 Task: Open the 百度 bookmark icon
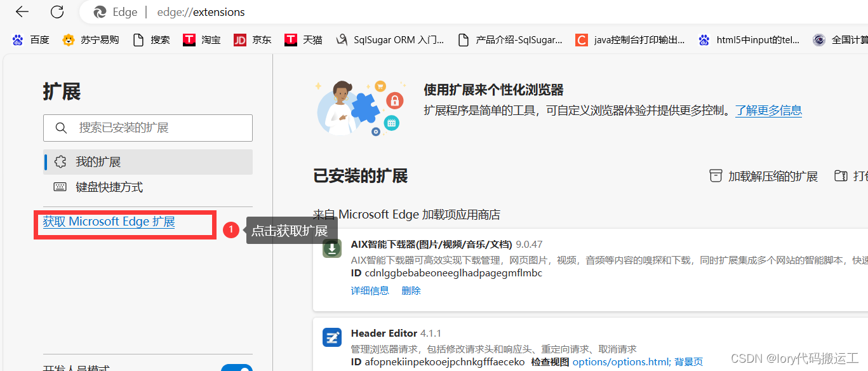pos(17,39)
